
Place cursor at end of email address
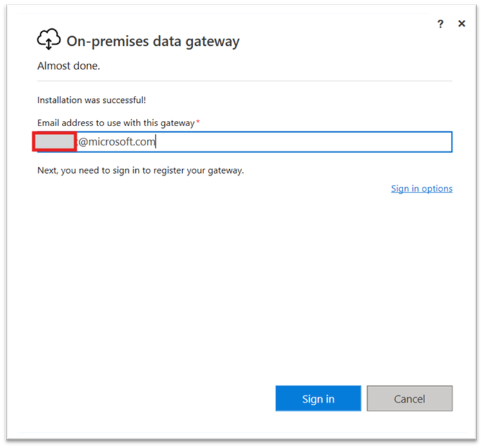pyautogui.click(x=156, y=142)
